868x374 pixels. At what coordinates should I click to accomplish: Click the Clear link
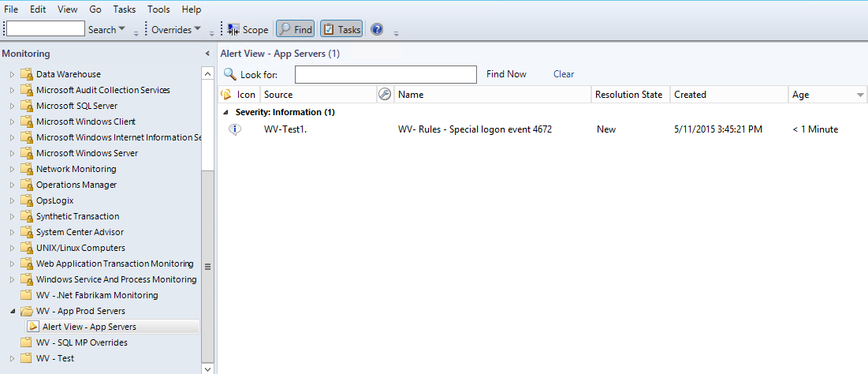click(564, 74)
